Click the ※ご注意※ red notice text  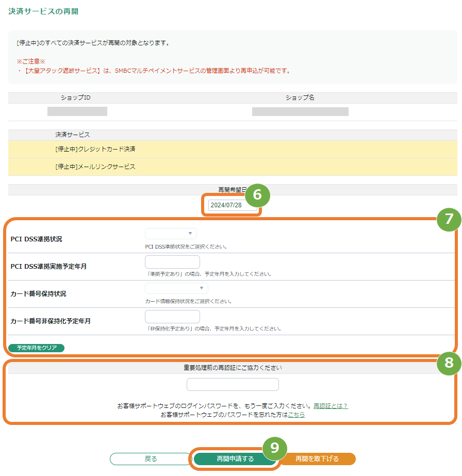click(x=31, y=61)
